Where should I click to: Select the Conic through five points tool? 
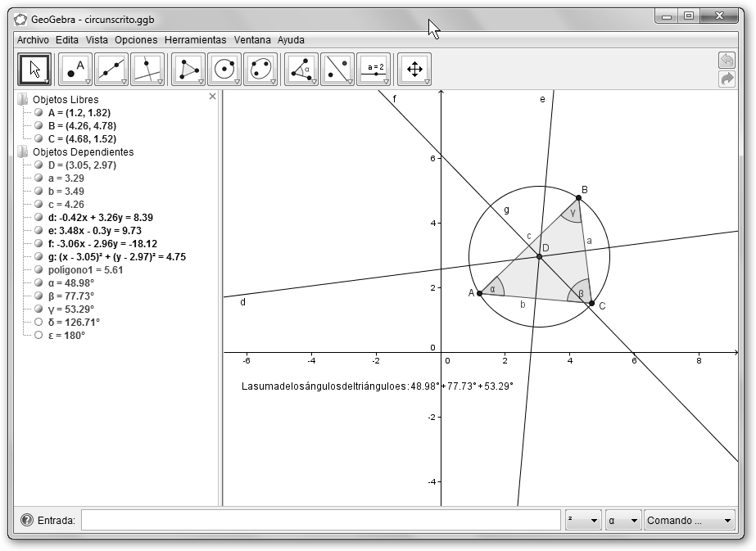click(x=260, y=70)
